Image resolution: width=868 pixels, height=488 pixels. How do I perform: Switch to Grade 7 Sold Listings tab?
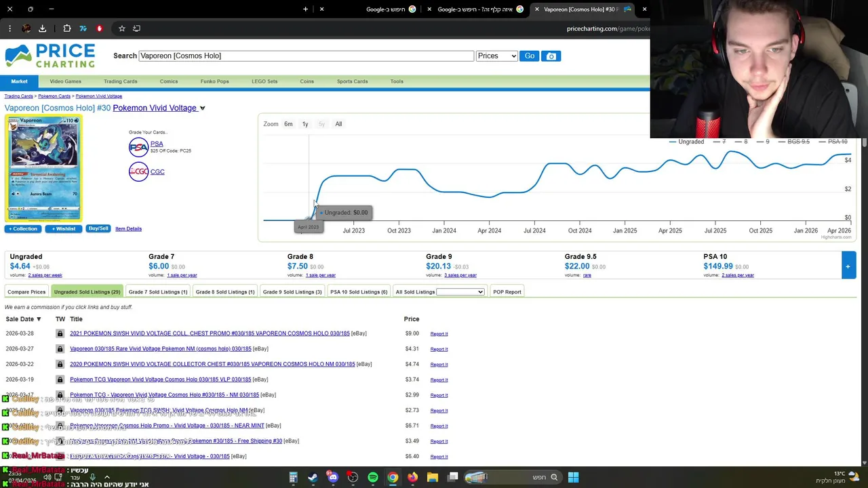158,292
